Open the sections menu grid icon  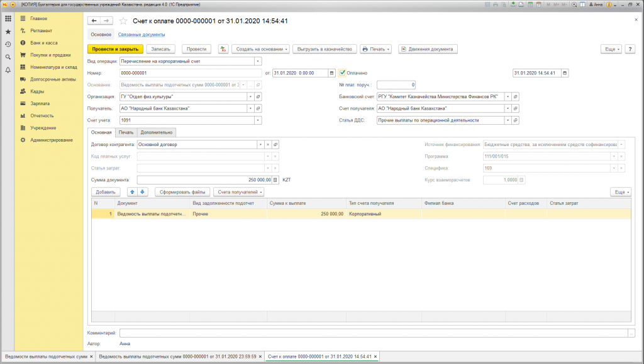click(8, 18)
